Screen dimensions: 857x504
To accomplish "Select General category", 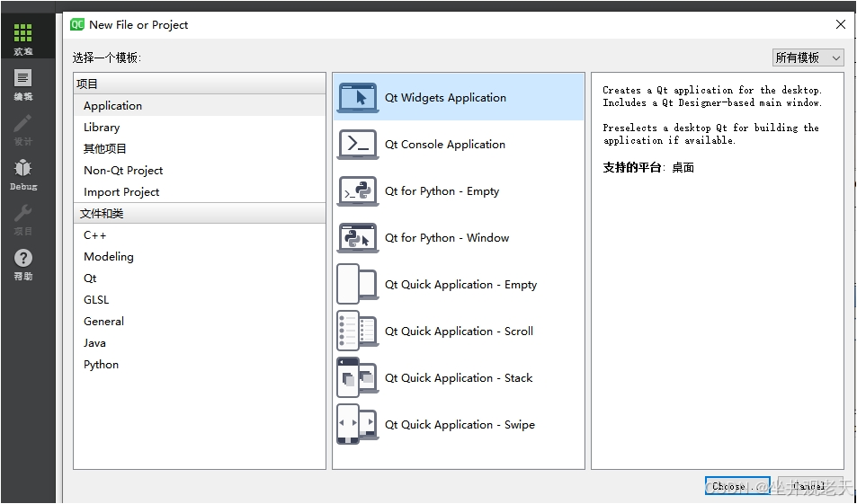I will (200, 322).
